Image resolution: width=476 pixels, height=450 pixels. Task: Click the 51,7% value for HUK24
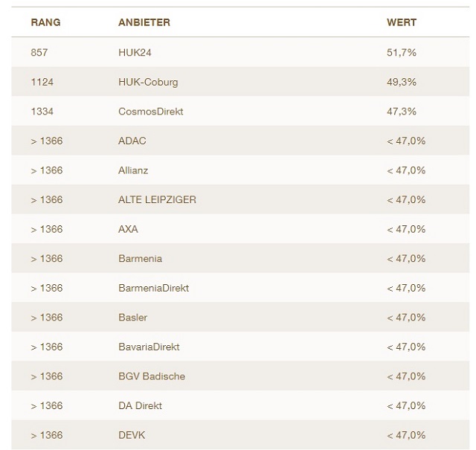click(x=402, y=53)
